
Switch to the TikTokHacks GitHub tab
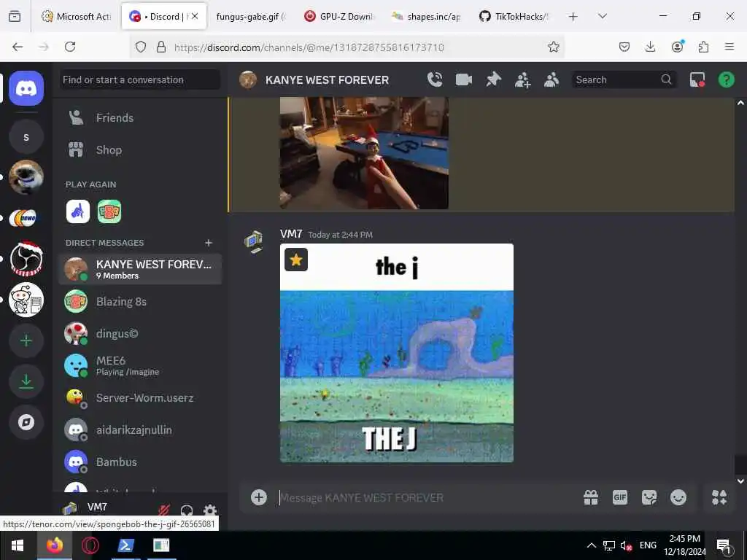pyautogui.click(x=514, y=16)
